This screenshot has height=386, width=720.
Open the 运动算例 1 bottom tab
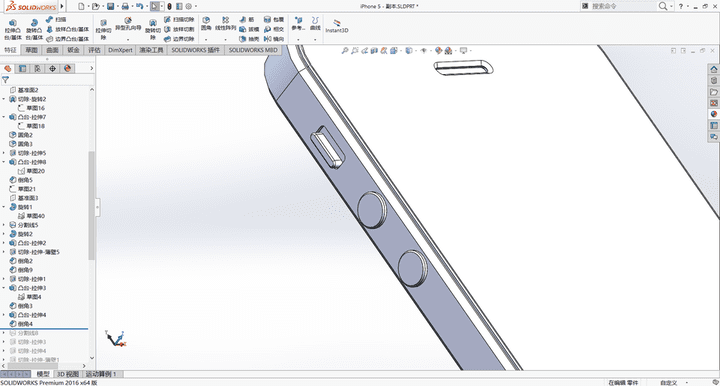click(101, 374)
